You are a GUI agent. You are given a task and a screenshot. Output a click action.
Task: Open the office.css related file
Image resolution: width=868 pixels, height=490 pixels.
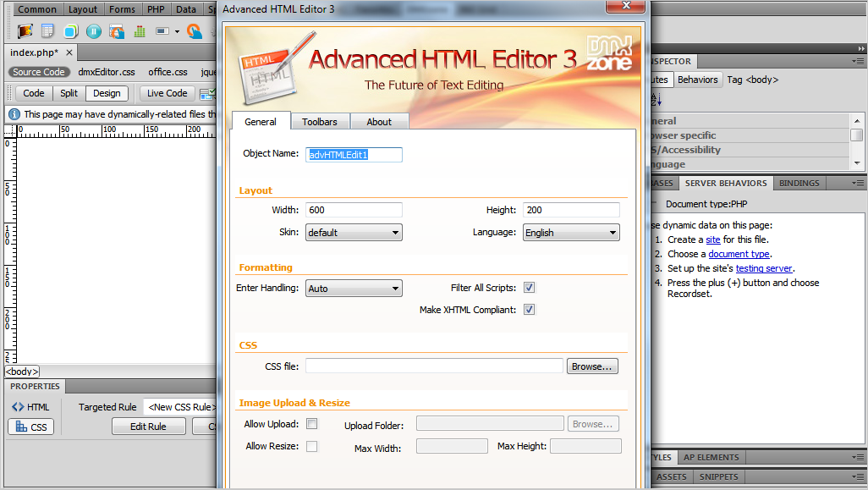click(x=168, y=72)
